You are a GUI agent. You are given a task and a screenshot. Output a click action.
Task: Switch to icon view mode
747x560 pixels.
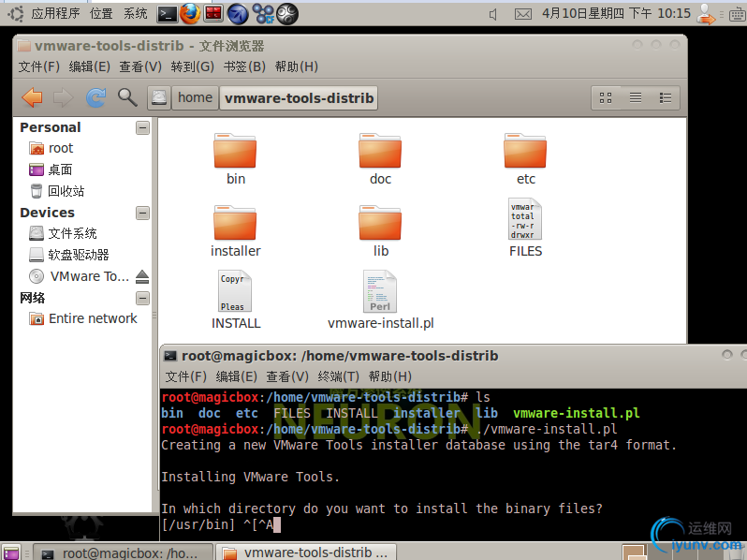tap(606, 98)
